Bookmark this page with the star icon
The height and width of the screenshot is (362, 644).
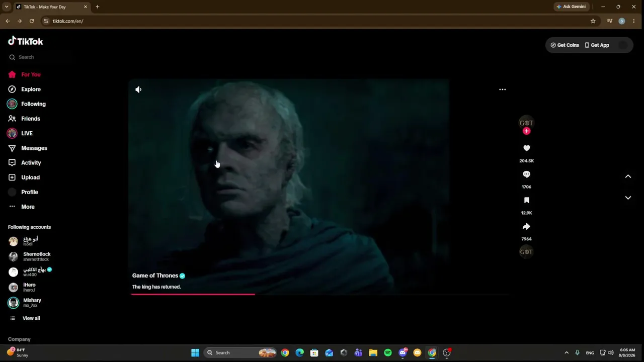[593, 21]
